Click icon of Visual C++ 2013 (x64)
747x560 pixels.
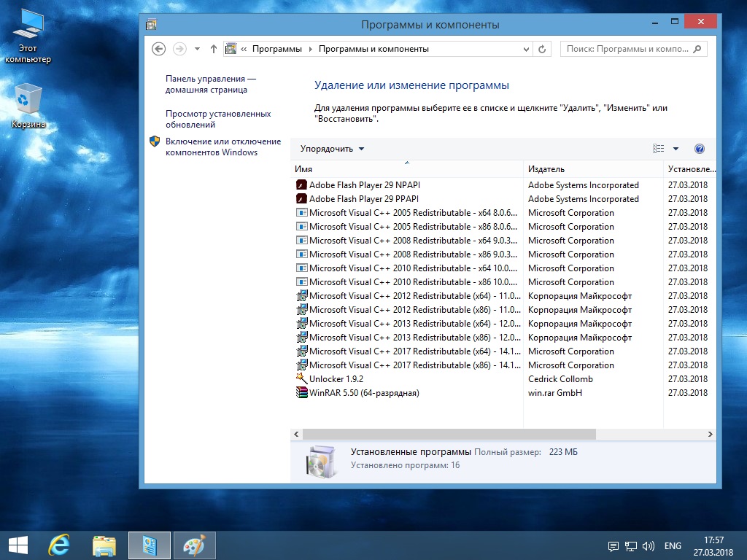click(301, 323)
